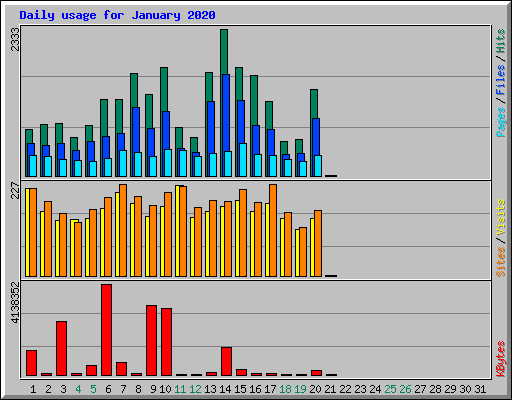Click day label "10" on the x-axis
Image resolution: width=512 pixels, height=400 pixels.
coord(165,389)
